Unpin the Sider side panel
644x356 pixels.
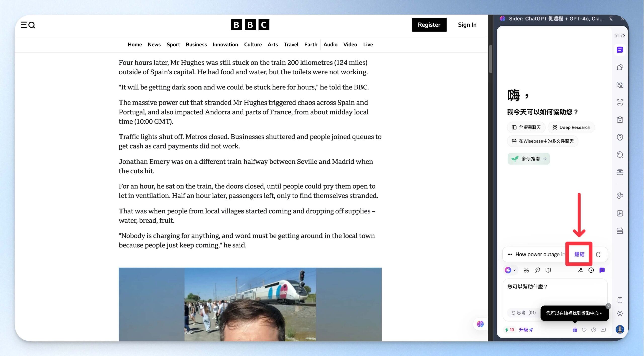611,19
